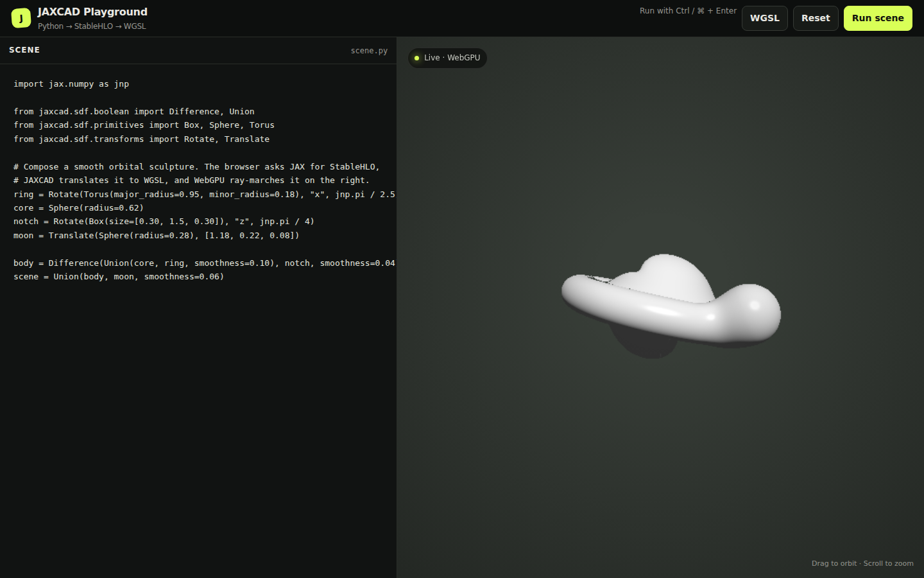The height and width of the screenshot is (578, 924).
Task: Click the scene.py file label
Action: [x=369, y=51]
